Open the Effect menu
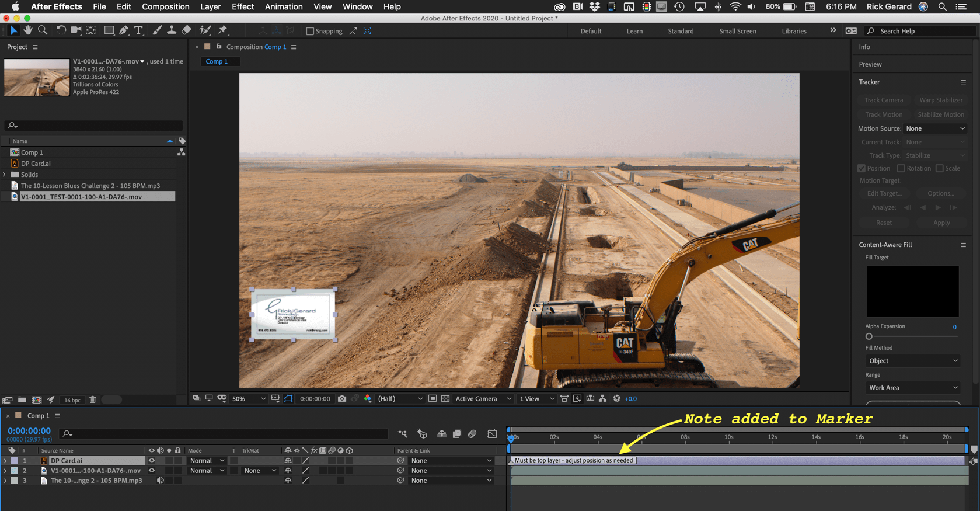The width and height of the screenshot is (980, 511). pyautogui.click(x=243, y=6)
